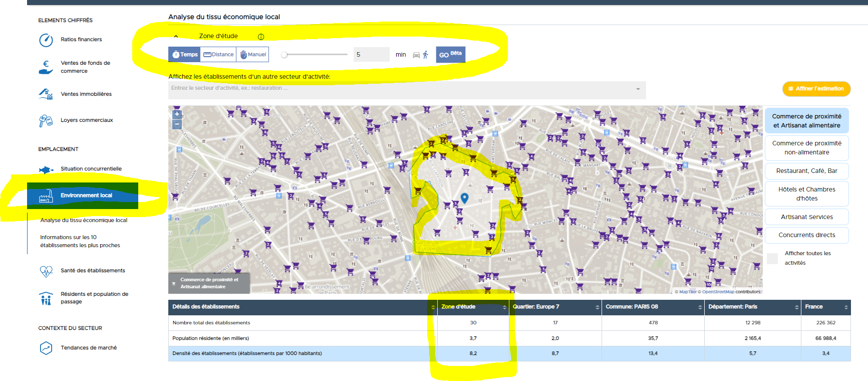
Task: Zoom in on the map
Action: (x=177, y=114)
